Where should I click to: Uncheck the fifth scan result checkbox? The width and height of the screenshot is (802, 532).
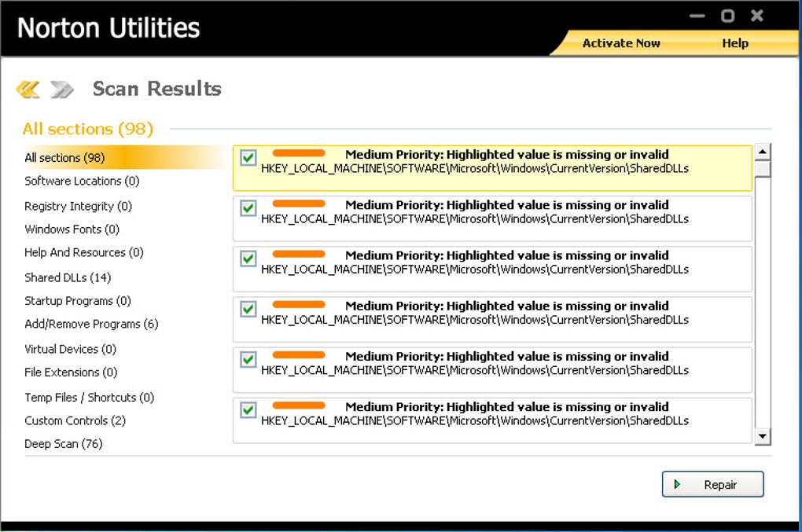point(248,359)
